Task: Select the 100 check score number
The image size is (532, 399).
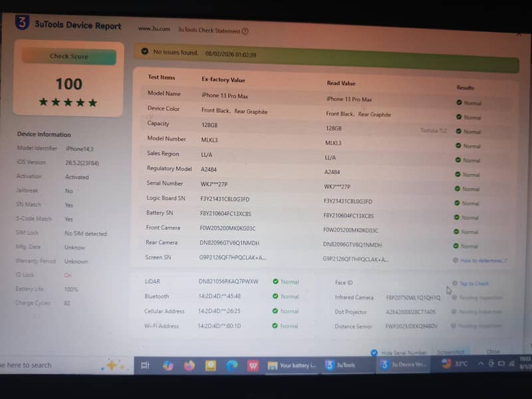Action: click(x=69, y=84)
